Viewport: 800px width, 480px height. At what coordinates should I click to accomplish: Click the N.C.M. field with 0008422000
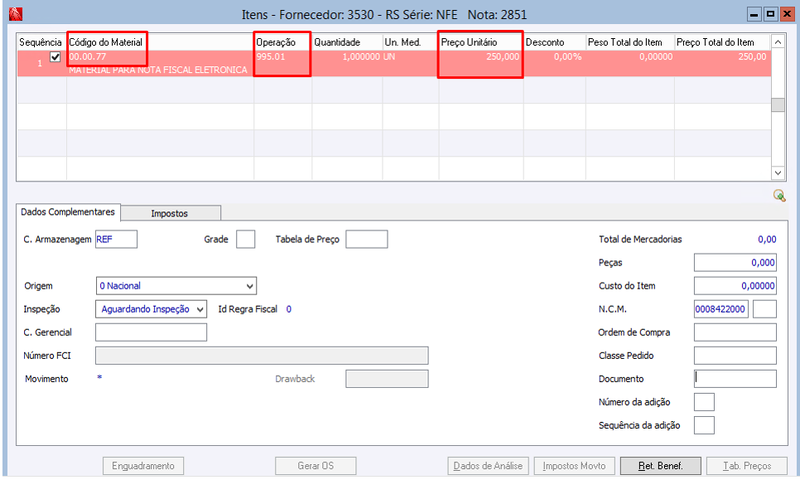[721, 309]
